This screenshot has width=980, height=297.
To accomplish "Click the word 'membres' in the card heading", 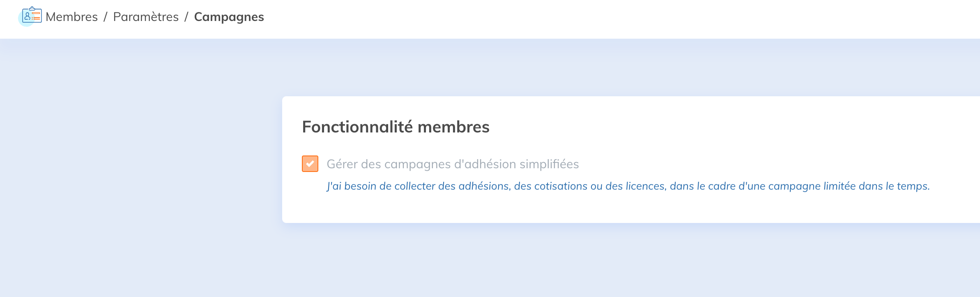I will pyautogui.click(x=453, y=127).
